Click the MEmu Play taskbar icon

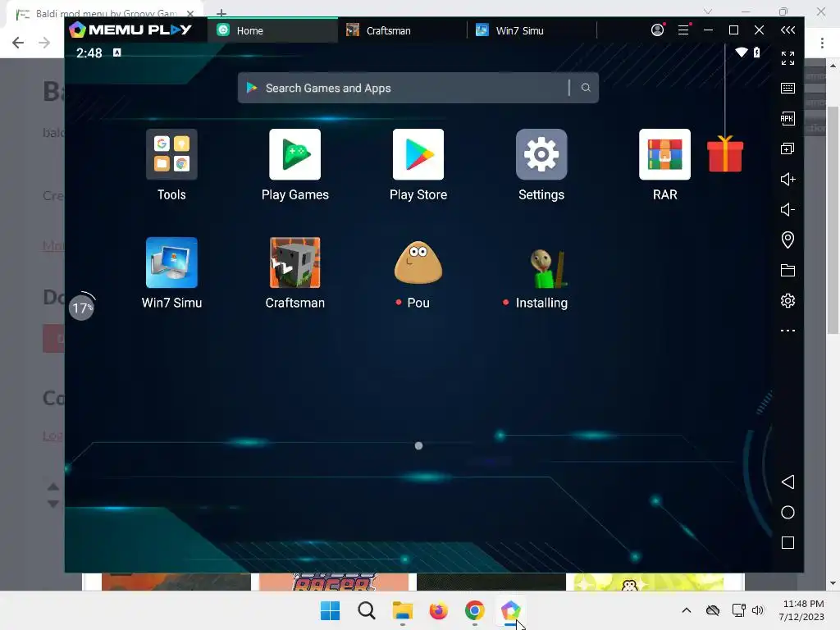pyautogui.click(x=510, y=610)
